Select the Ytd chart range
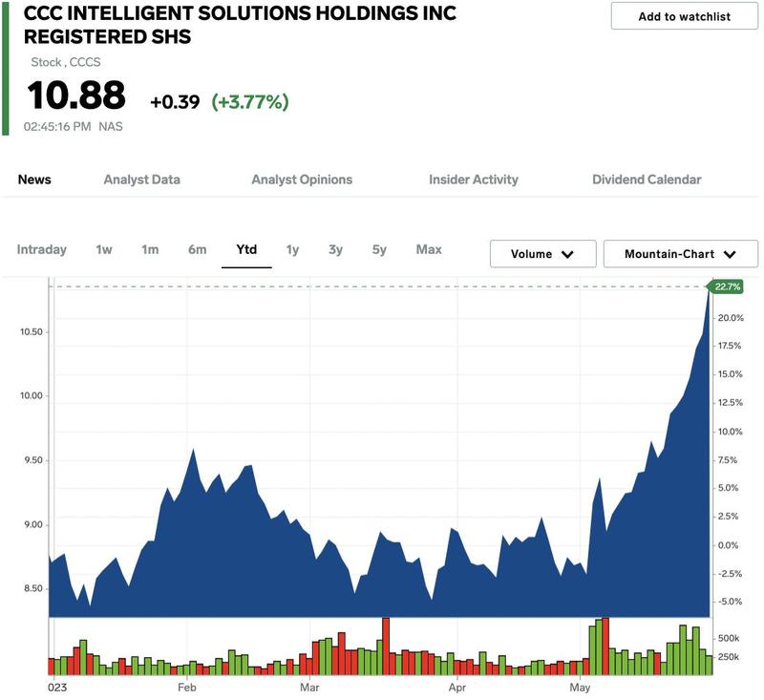Viewport: 764px width, 700px height. tap(246, 249)
